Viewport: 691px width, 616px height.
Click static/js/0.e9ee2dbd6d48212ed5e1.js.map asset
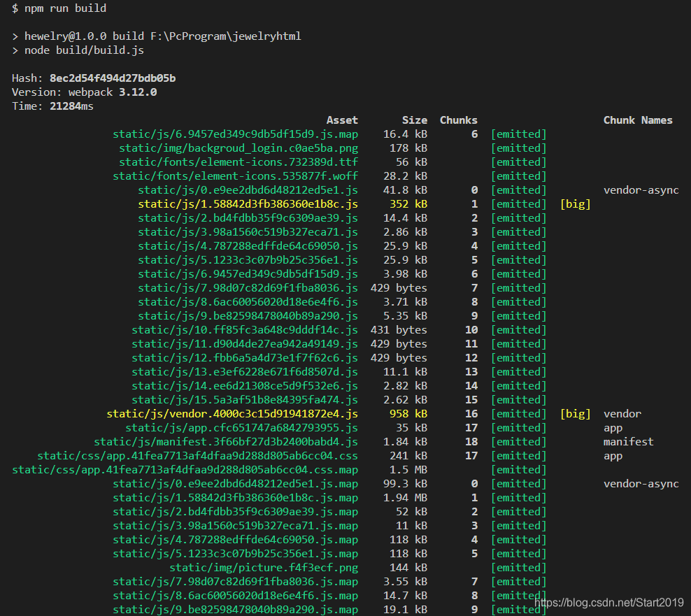(x=235, y=484)
